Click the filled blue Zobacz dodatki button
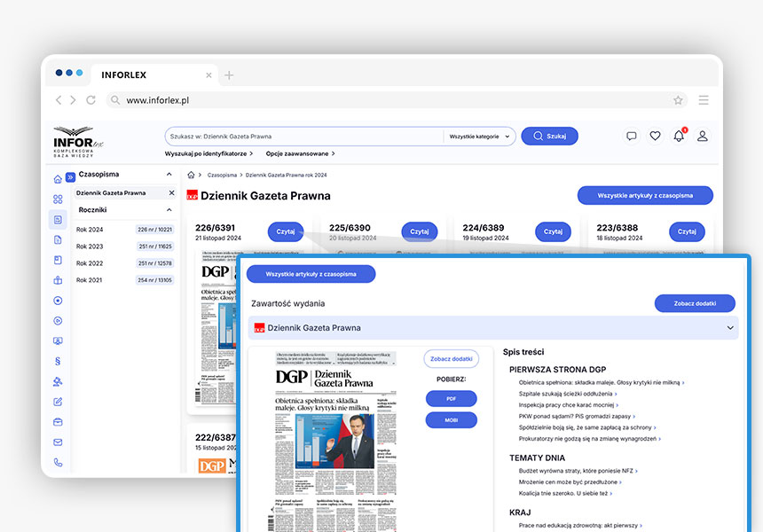 (695, 303)
